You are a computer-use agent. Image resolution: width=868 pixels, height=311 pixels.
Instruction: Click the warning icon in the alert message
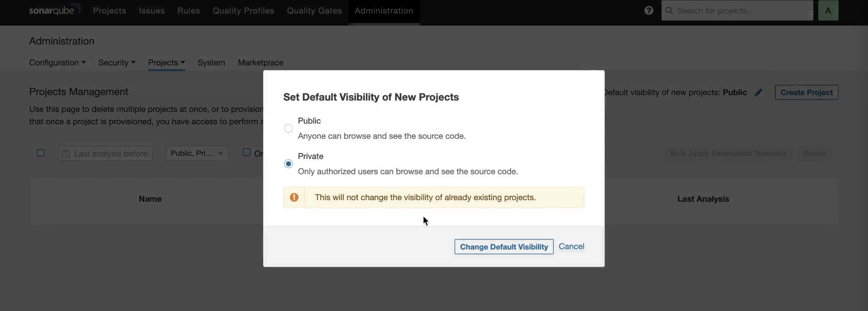click(x=294, y=197)
